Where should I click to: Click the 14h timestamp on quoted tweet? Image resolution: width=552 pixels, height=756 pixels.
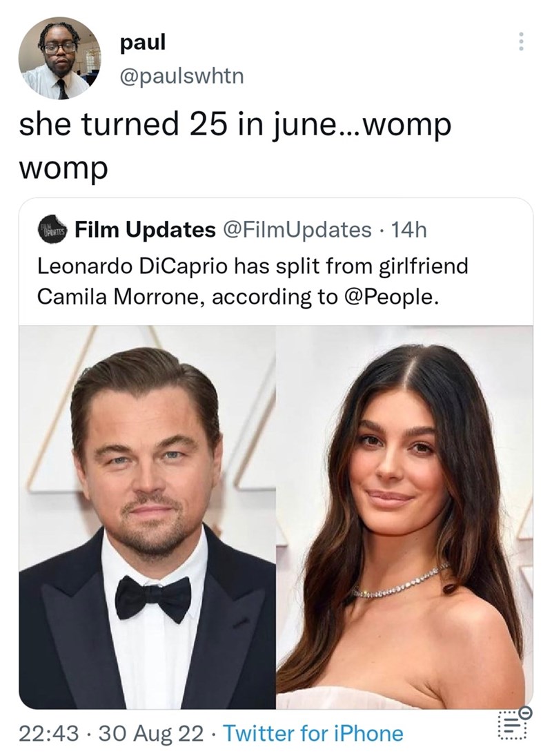pyautogui.click(x=408, y=230)
